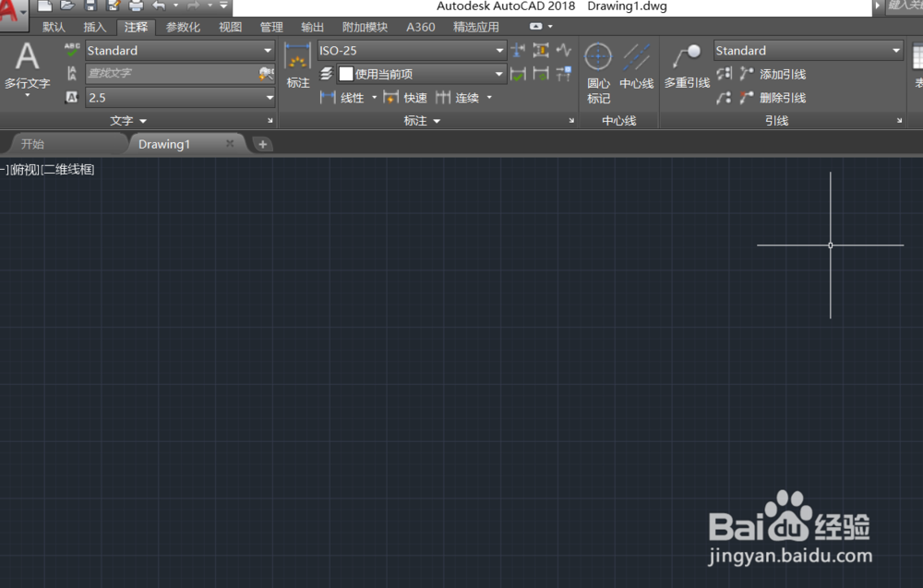
Task: Click the dimension break icon
Action: [x=518, y=50]
